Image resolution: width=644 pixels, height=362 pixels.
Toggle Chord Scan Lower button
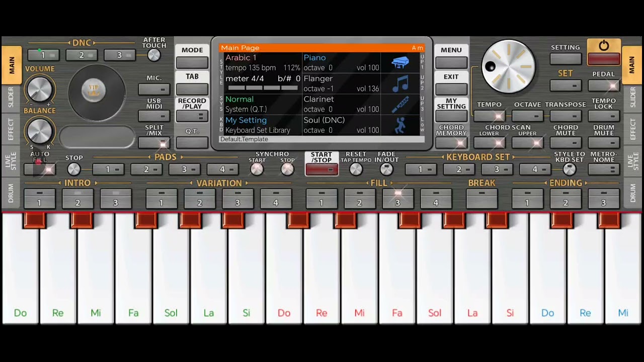tap(489, 143)
